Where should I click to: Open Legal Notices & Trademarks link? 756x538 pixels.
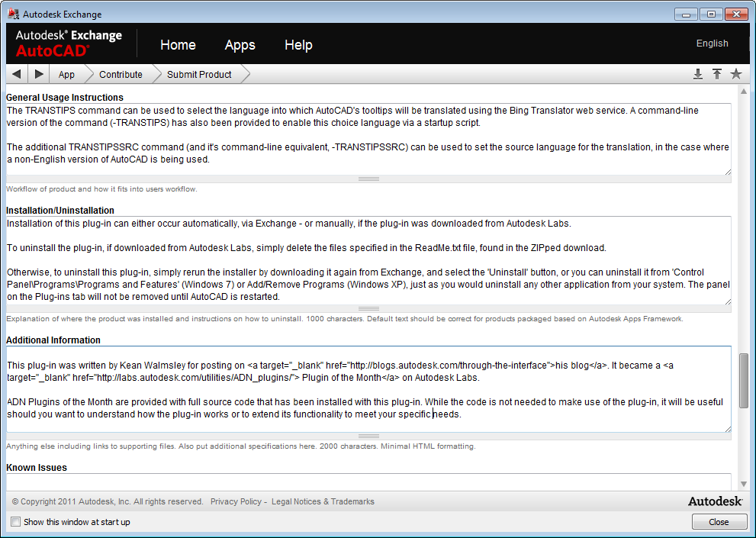click(x=323, y=502)
